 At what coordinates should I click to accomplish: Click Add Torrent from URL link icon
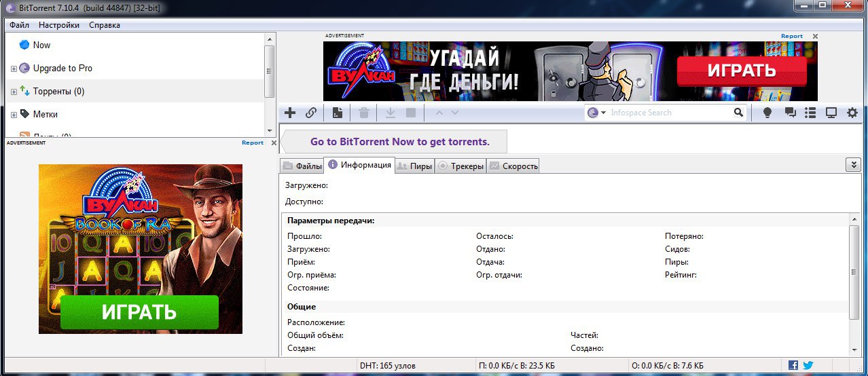pyautogui.click(x=311, y=113)
